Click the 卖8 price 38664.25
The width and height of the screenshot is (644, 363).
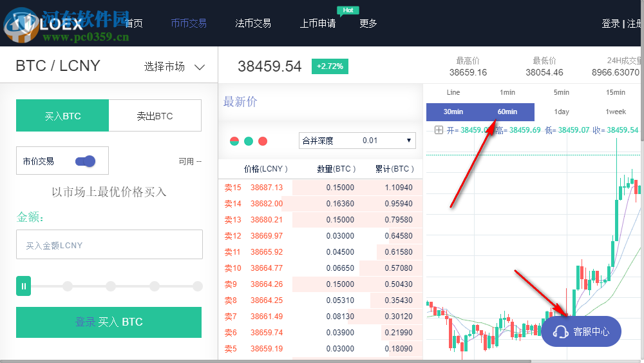coord(267,300)
